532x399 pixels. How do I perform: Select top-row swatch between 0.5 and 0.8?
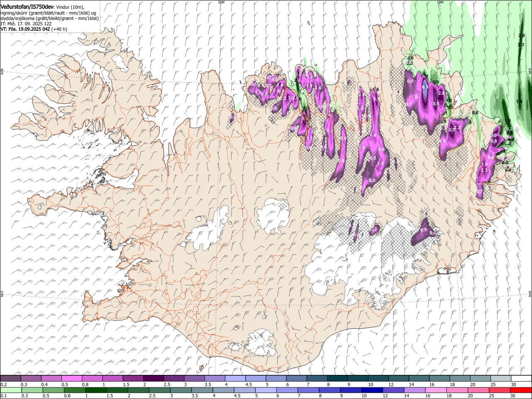(72, 378)
